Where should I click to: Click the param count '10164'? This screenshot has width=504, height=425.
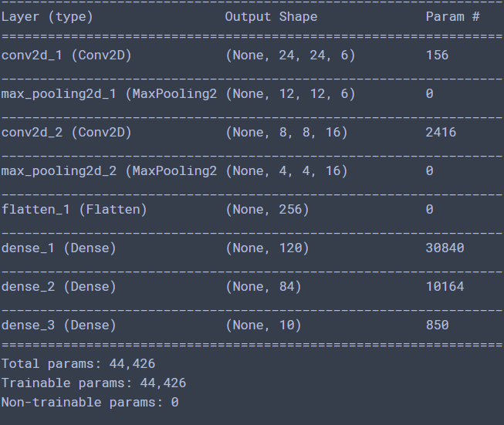tap(445, 286)
